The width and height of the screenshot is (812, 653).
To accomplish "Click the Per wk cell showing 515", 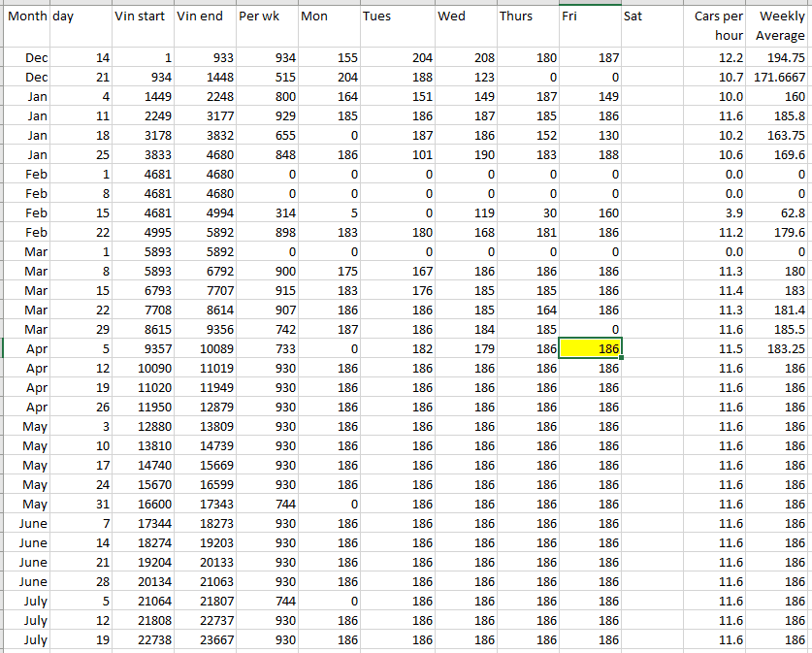I will pyautogui.click(x=265, y=78).
